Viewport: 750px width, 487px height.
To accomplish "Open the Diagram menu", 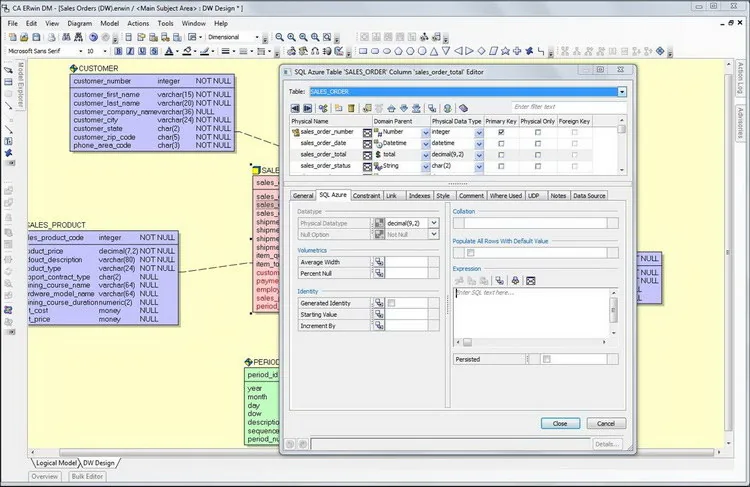I will 79,23.
